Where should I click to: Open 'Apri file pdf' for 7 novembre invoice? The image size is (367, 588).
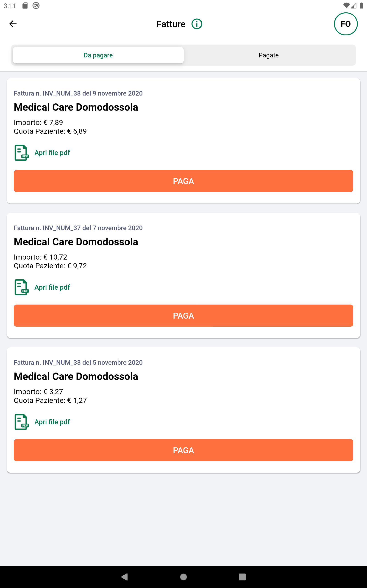pos(52,287)
